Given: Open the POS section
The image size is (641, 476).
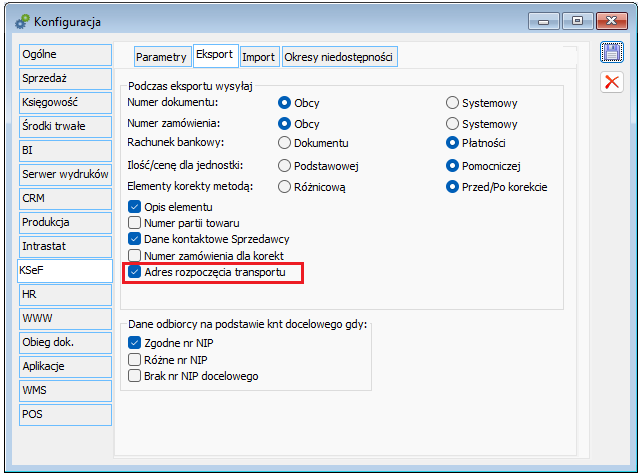Looking at the screenshot, I should pyautogui.click(x=65, y=415).
